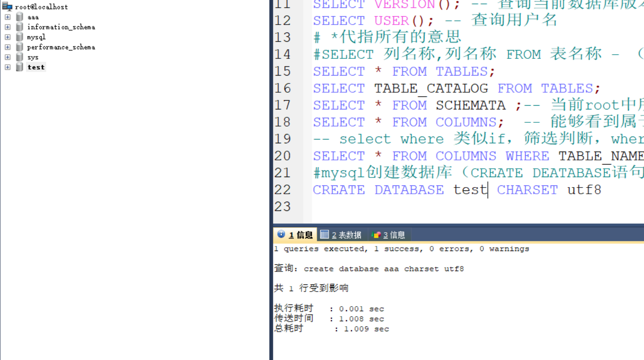
Task: Click the table grid icon on tab 2
Action: [324, 234]
